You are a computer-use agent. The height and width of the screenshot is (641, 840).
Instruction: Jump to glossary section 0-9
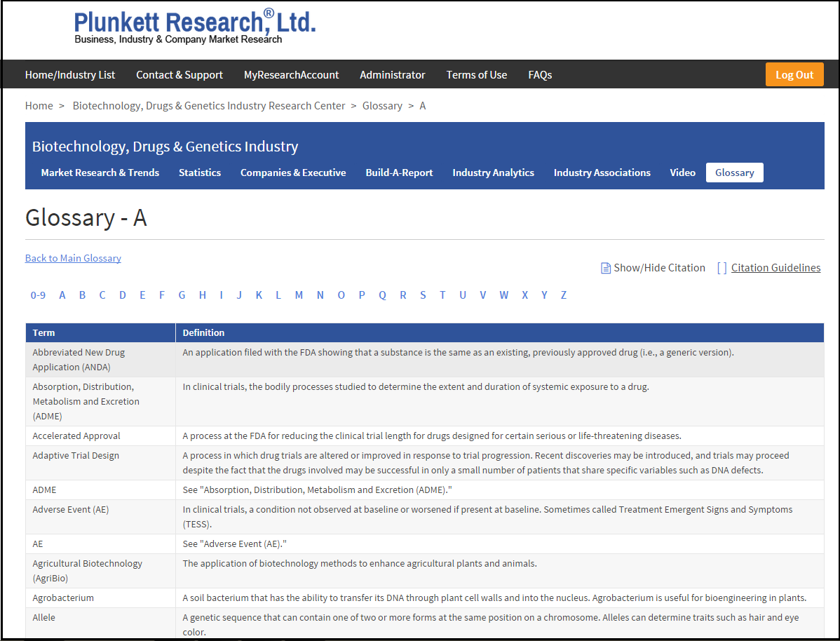point(38,295)
